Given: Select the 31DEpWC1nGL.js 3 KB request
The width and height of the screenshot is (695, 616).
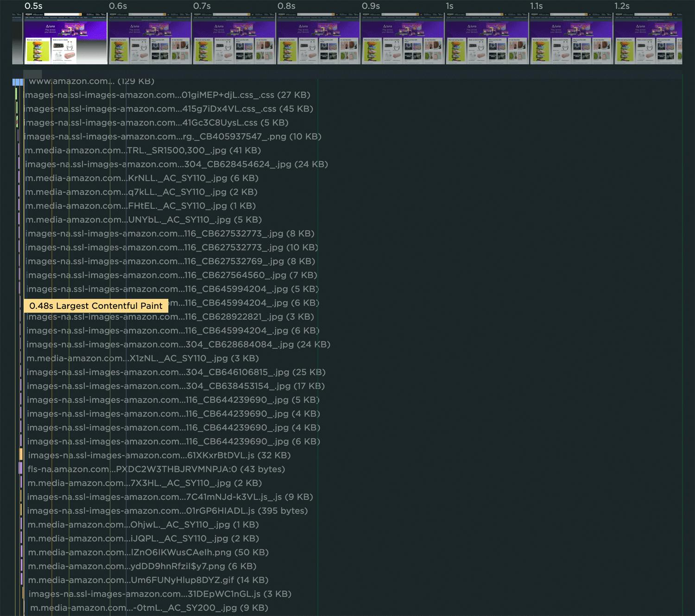Looking at the screenshot, I should click(x=160, y=594).
